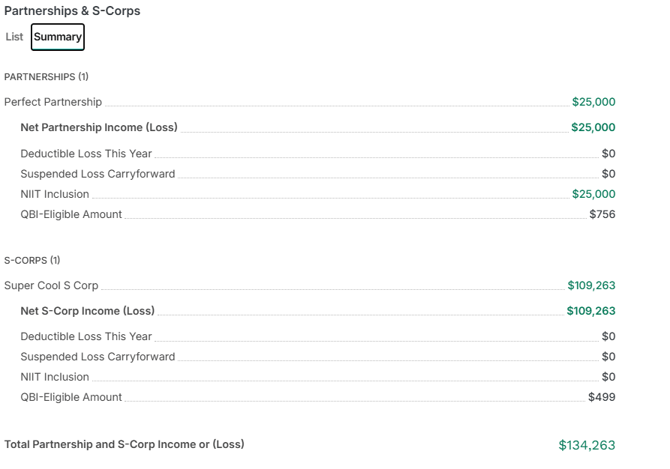
Task: Click the partnership NIIT Inclusion $25,000 value
Action: 594,194
